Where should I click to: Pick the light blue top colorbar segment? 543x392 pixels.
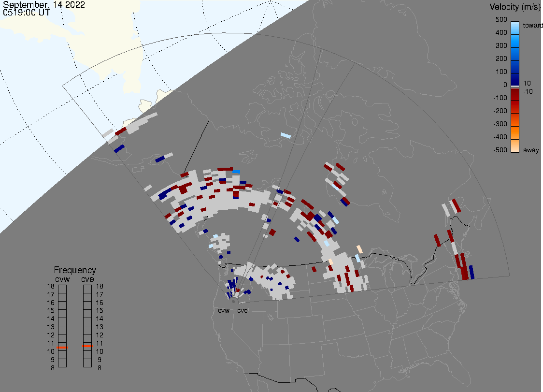[515, 29]
